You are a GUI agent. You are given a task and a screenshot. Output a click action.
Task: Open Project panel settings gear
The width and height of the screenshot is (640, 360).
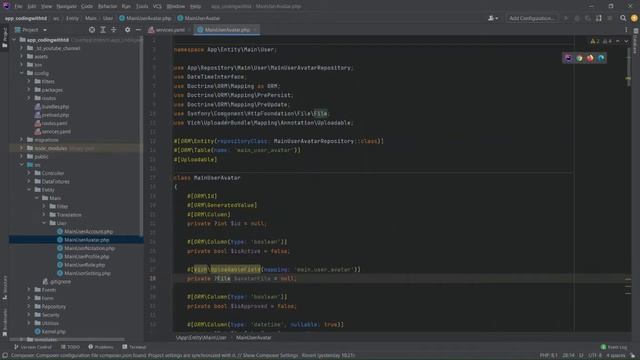point(128,30)
